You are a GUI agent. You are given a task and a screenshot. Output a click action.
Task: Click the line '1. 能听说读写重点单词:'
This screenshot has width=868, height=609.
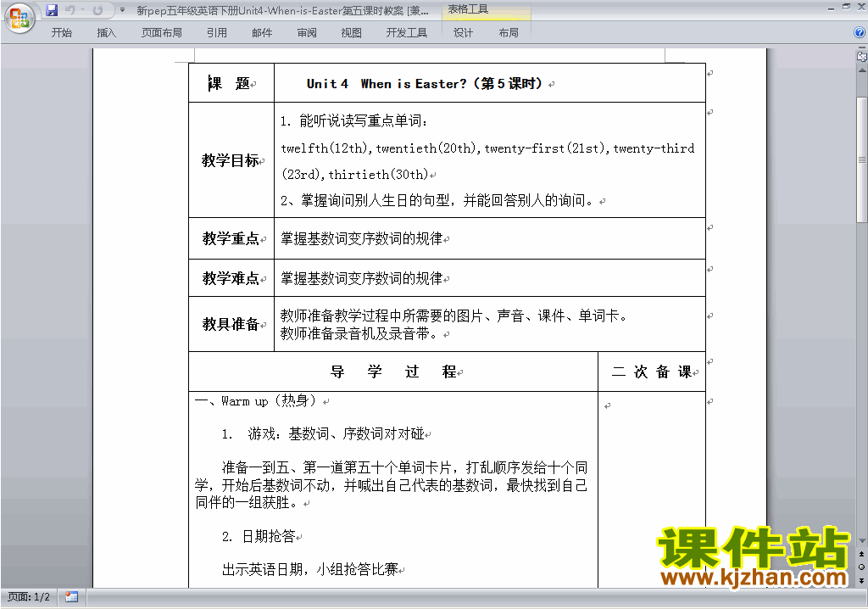[x=353, y=120]
